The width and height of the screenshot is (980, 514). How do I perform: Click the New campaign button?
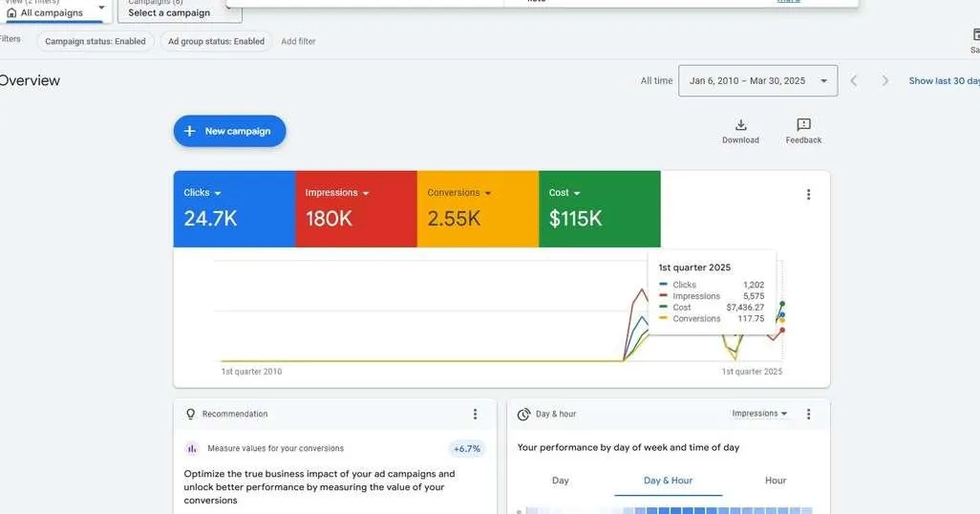[229, 131]
